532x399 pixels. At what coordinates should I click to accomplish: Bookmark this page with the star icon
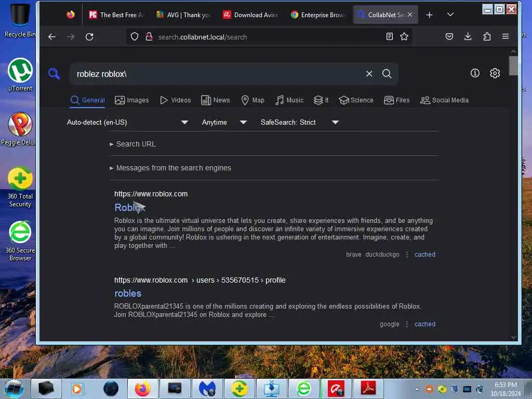click(x=404, y=36)
